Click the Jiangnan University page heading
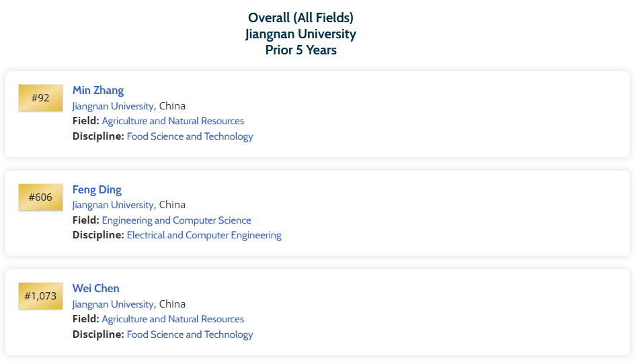This screenshot has height=364, width=642. (x=300, y=34)
